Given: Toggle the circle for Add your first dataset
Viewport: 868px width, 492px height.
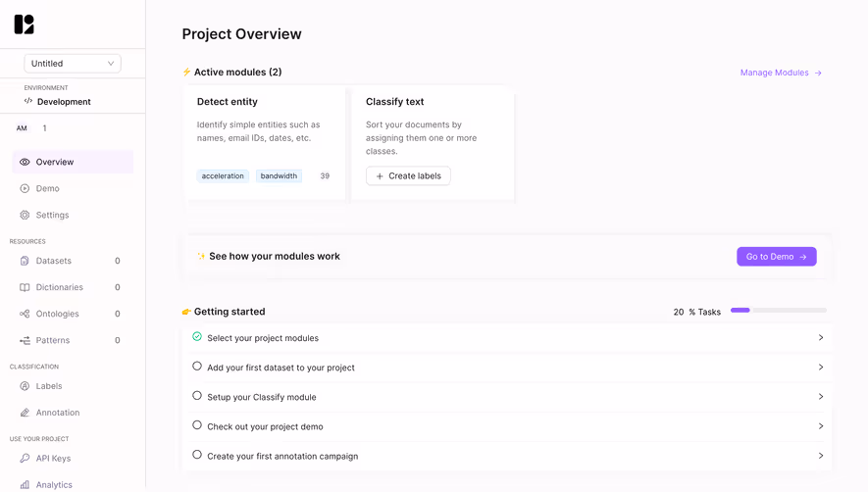Looking at the screenshot, I should [197, 366].
